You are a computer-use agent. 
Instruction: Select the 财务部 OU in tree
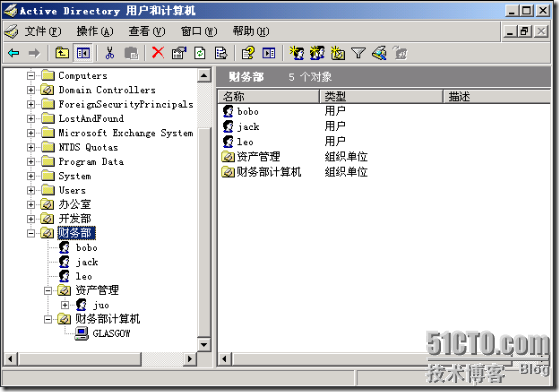76,233
